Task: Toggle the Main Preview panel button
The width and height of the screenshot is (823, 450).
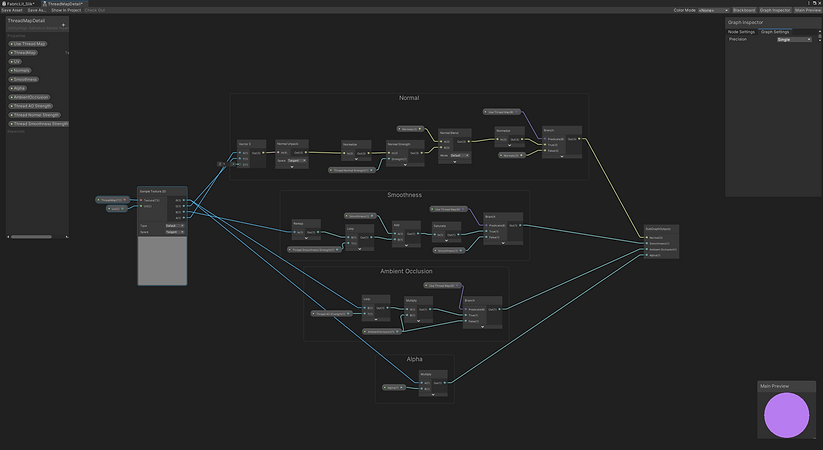Action: pos(807,10)
